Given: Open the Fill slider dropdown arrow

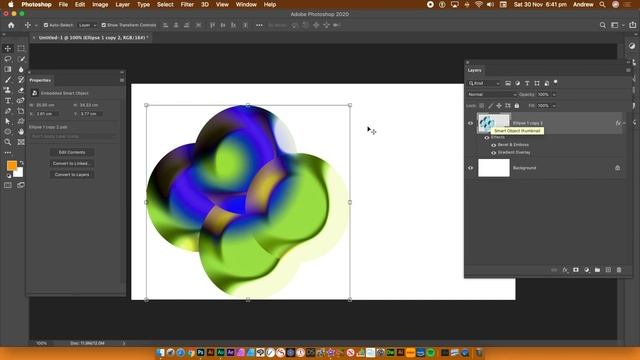Looking at the screenshot, I should pos(554,106).
